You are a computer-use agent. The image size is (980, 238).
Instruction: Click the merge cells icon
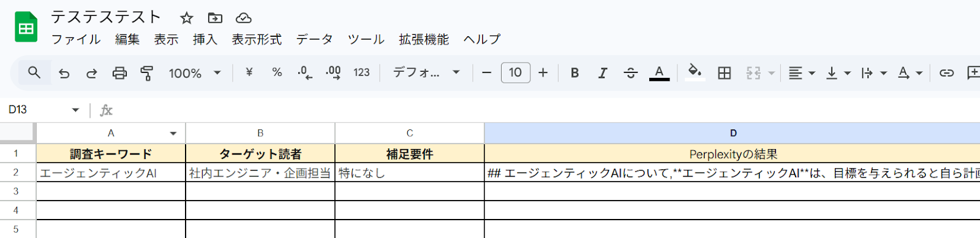[x=753, y=73]
